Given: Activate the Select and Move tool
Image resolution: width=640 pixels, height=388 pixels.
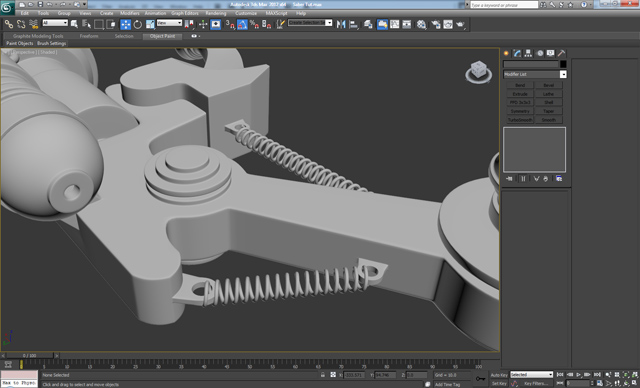Looking at the screenshot, I should coord(126,24).
